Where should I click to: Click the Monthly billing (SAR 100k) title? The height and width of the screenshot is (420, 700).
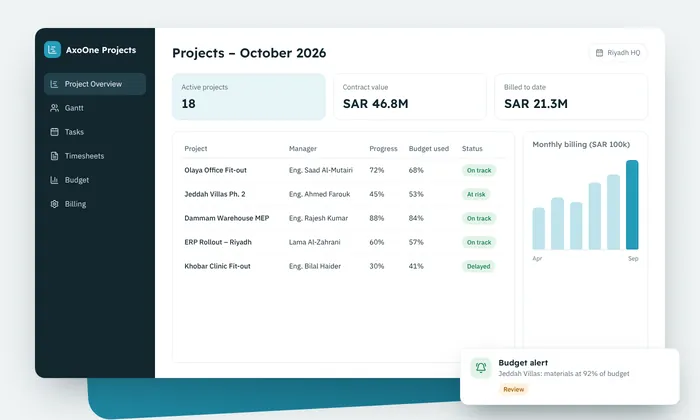(581, 145)
